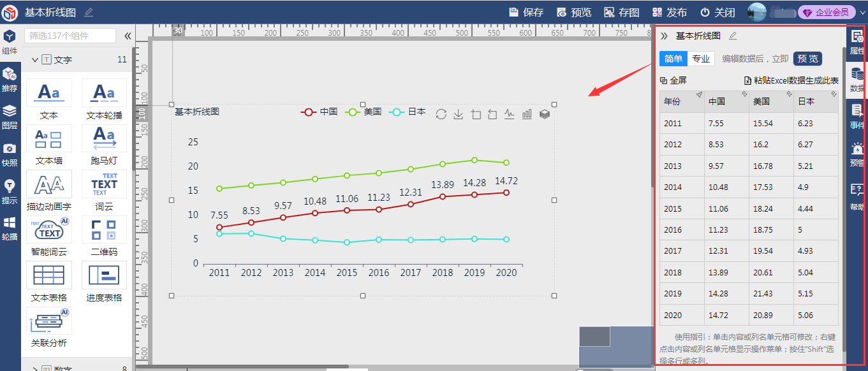The width and height of the screenshot is (868, 371).
Task: Click the component filter search field
Action: coord(70,36)
